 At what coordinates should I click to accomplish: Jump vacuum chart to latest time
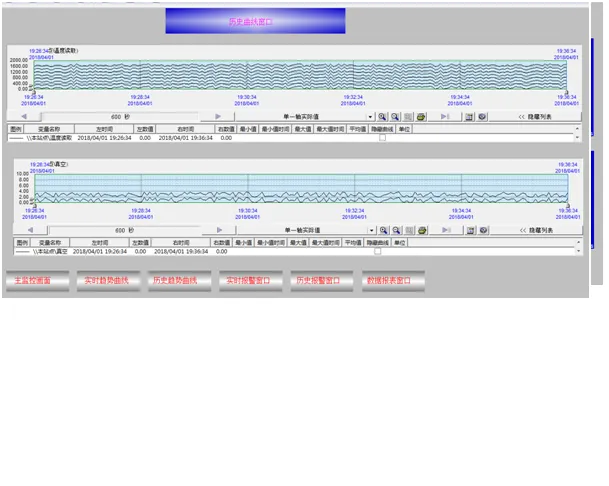click(x=446, y=230)
